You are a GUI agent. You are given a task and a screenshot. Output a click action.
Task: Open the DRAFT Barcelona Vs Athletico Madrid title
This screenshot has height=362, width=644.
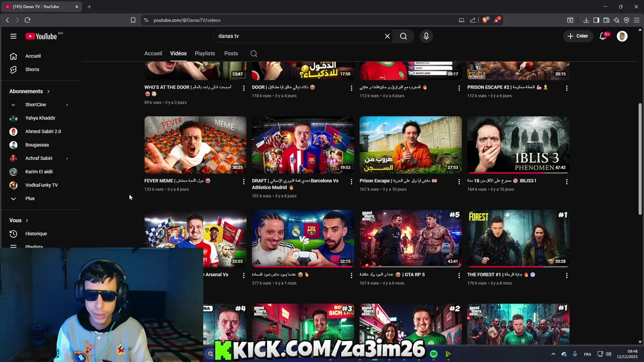coord(295,184)
